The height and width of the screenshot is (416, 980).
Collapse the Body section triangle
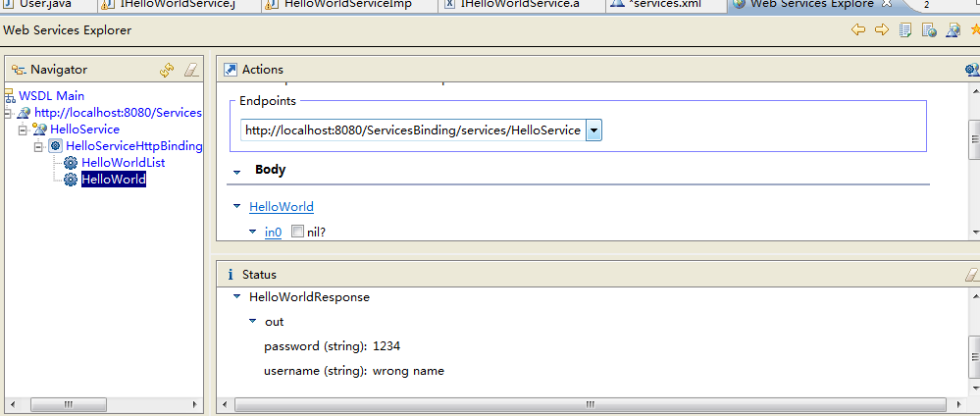click(236, 172)
